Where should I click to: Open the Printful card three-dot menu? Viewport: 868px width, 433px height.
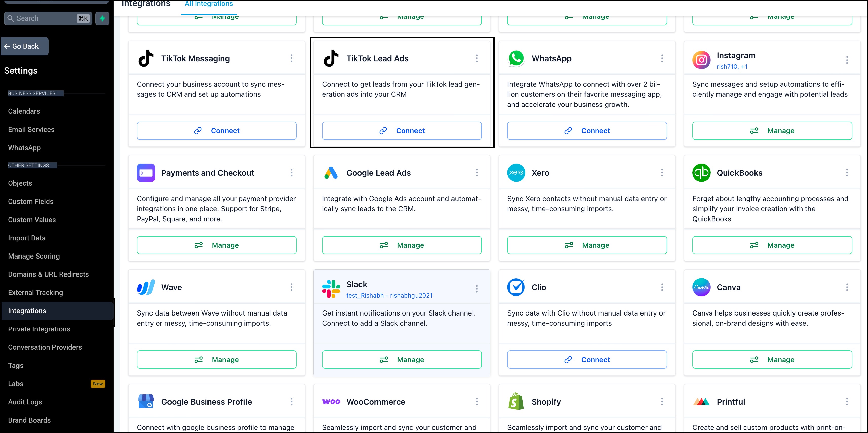tap(847, 401)
